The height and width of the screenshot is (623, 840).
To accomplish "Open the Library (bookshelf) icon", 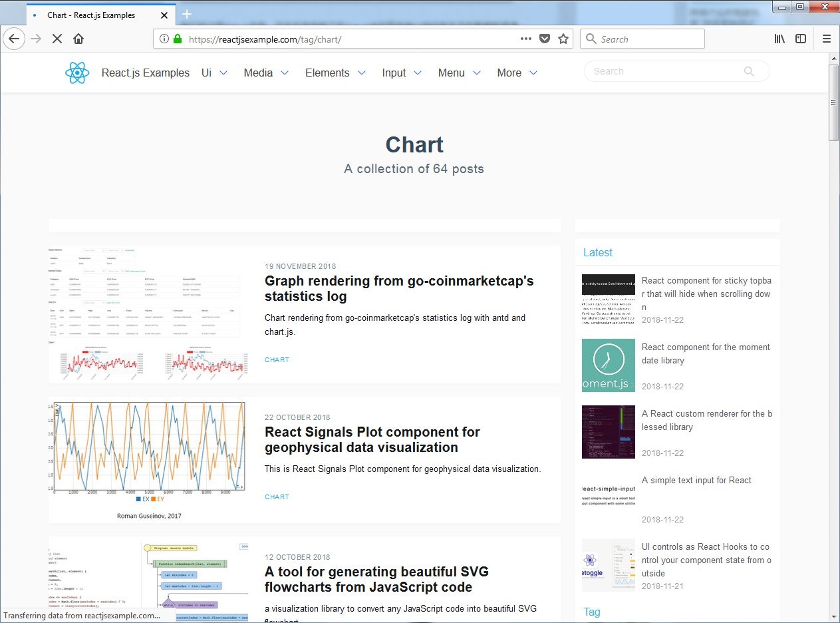I will 779,39.
